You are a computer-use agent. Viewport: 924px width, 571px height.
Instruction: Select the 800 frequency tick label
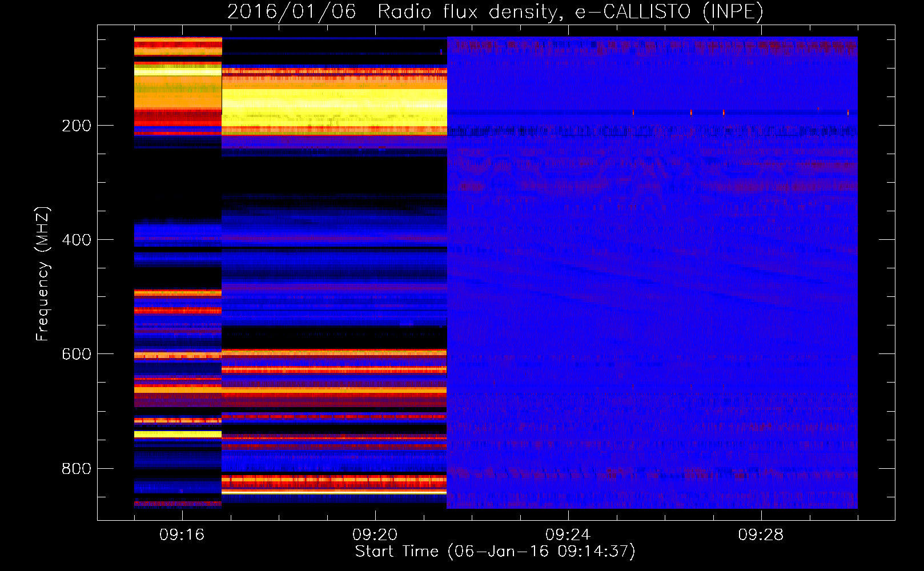[x=77, y=468]
